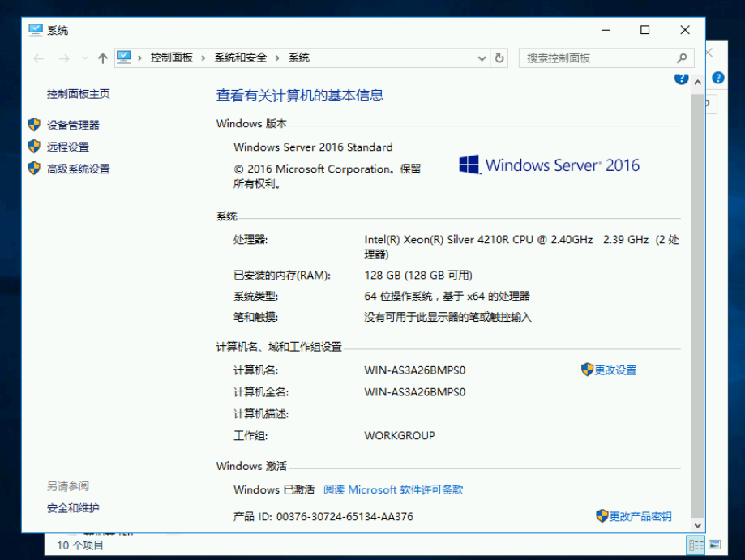Screen dimensions: 745x560
Task: Open Remote Settings (远程设置)
Action: 68,147
